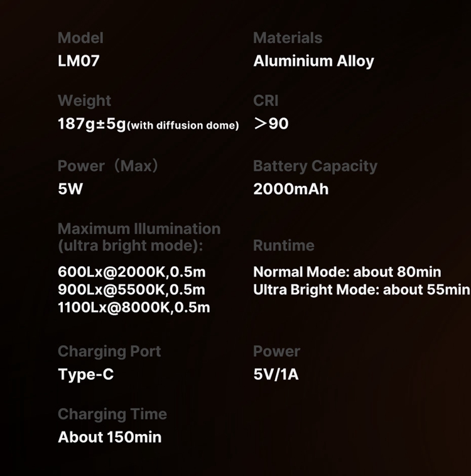Click the 900Lx@5500K illumination line

[x=131, y=289]
